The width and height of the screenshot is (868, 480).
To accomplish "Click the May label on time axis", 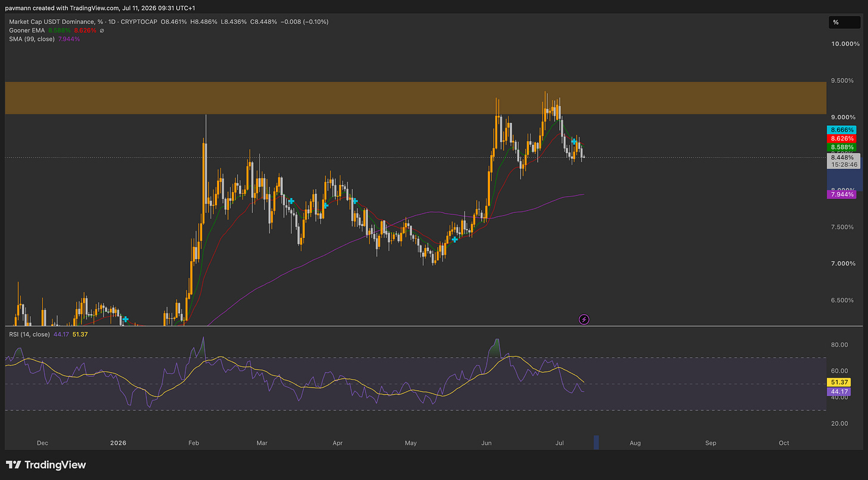I will pyautogui.click(x=411, y=443).
